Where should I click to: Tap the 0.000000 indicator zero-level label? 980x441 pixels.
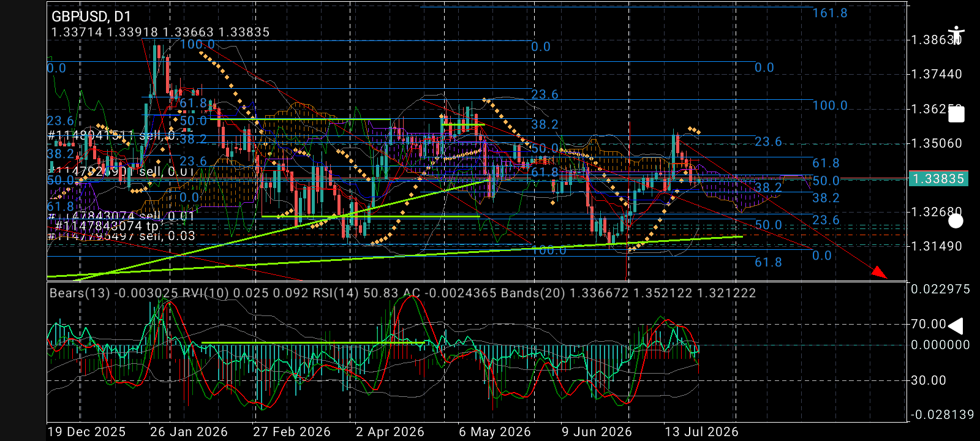pos(941,345)
